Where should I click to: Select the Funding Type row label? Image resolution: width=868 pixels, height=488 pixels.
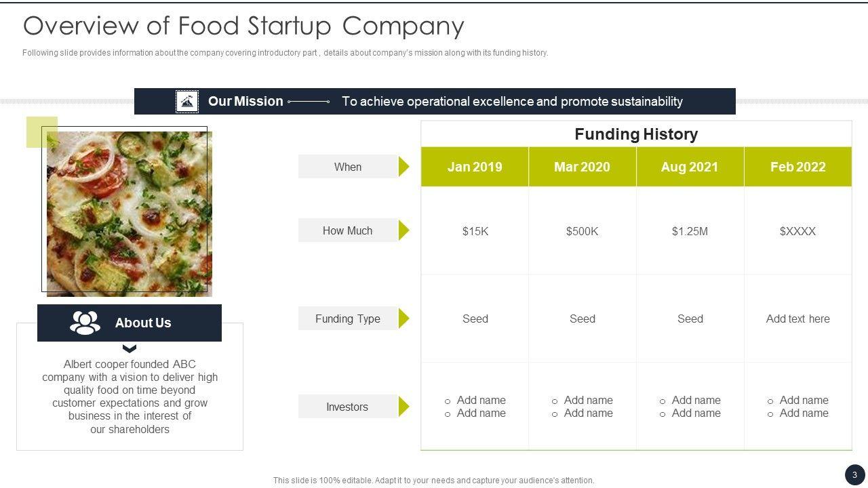pyautogui.click(x=347, y=319)
